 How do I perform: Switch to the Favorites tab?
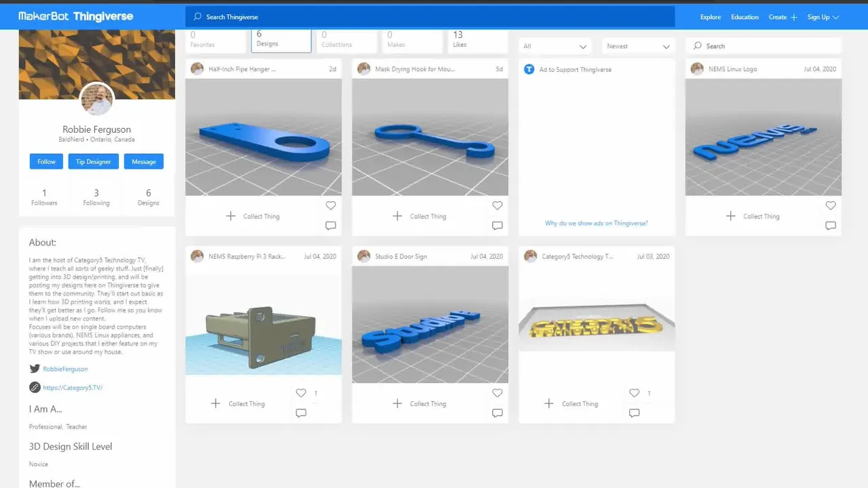tap(215, 39)
